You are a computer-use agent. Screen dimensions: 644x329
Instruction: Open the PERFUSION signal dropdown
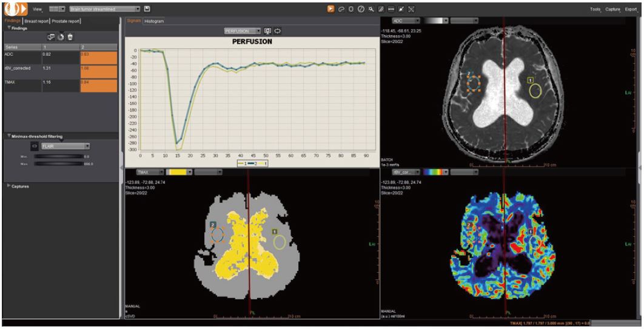(x=258, y=31)
